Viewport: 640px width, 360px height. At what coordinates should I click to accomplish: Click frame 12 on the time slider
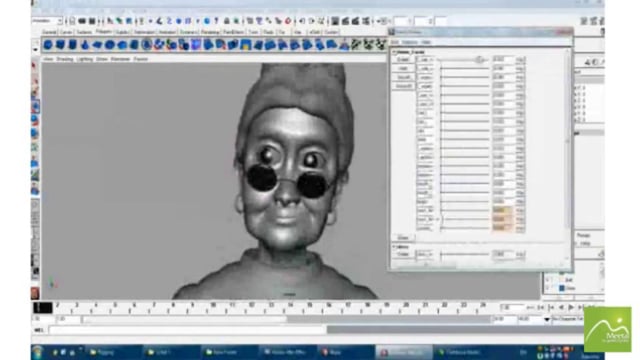(x=251, y=306)
